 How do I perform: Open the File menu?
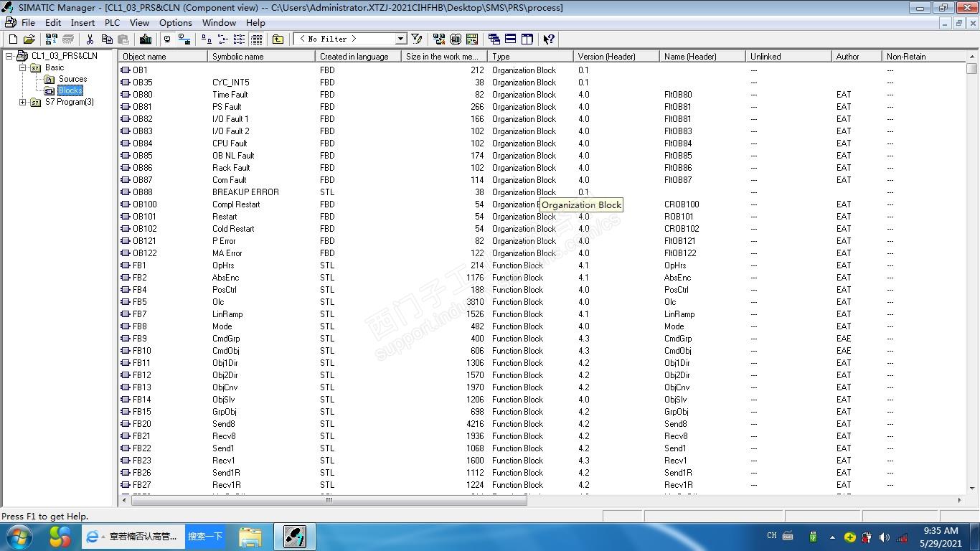(x=28, y=23)
